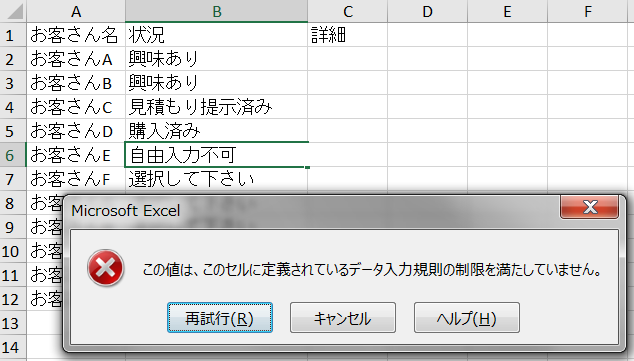Click the fill handle of cell B6
634x361 pixels.
pyautogui.click(x=308, y=167)
